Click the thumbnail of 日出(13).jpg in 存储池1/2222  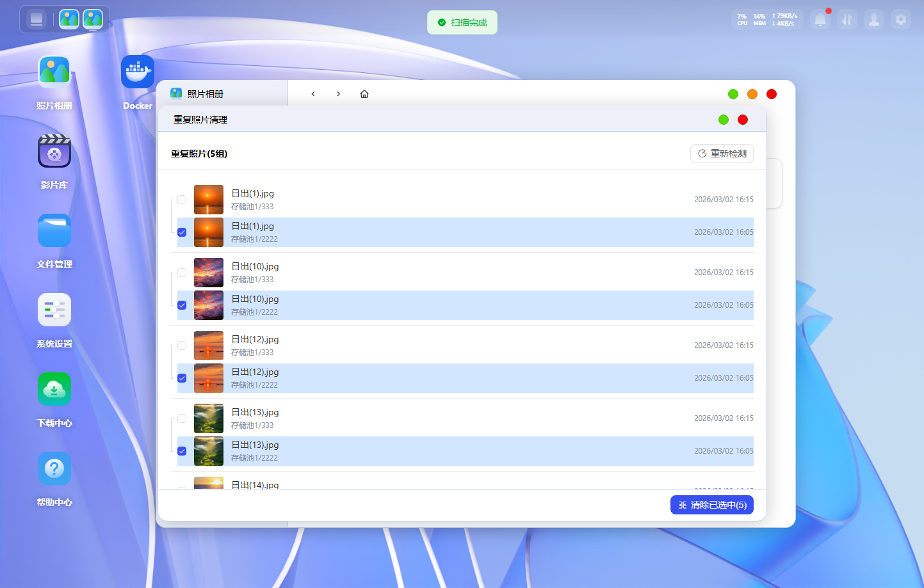click(209, 451)
